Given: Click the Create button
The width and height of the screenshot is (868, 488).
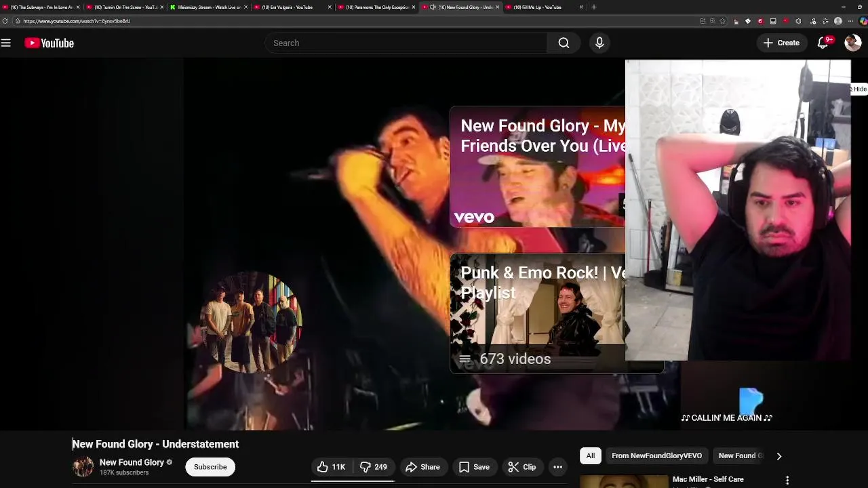Looking at the screenshot, I should (x=781, y=43).
